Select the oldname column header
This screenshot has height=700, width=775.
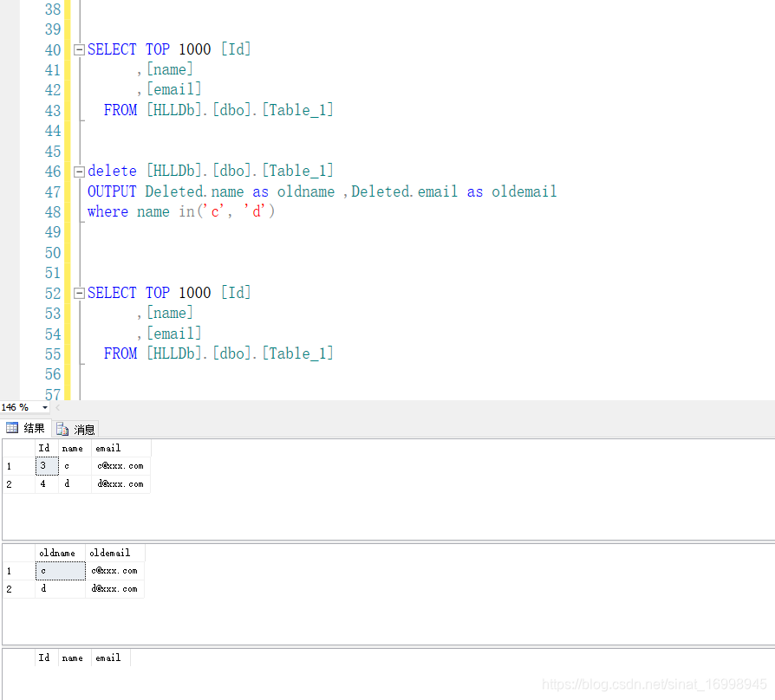tap(57, 553)
